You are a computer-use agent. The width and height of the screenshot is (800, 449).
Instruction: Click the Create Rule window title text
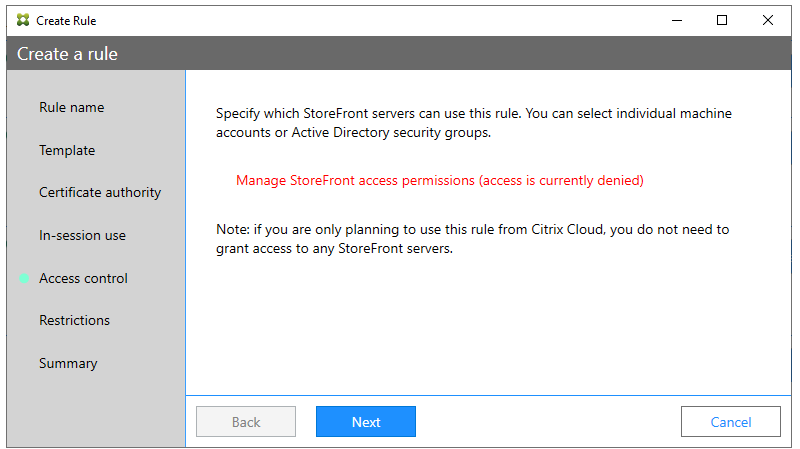(66, 20)
